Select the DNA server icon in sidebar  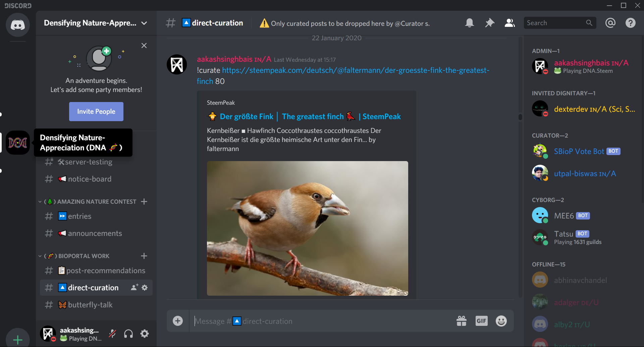click(x=18, y=143)
